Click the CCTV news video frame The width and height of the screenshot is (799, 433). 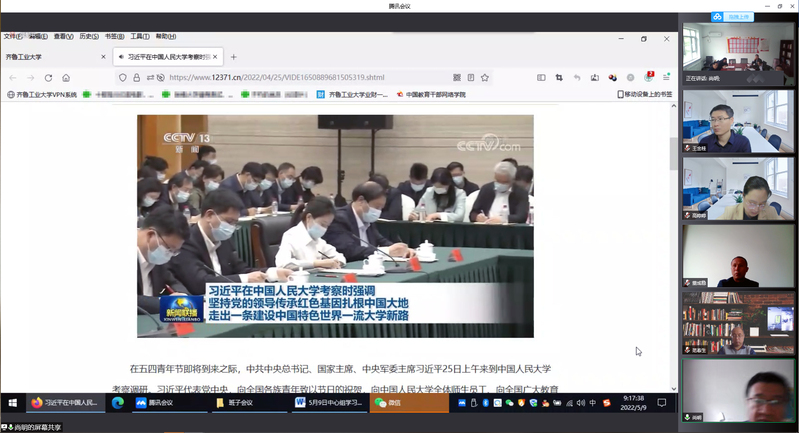point(335,226)
